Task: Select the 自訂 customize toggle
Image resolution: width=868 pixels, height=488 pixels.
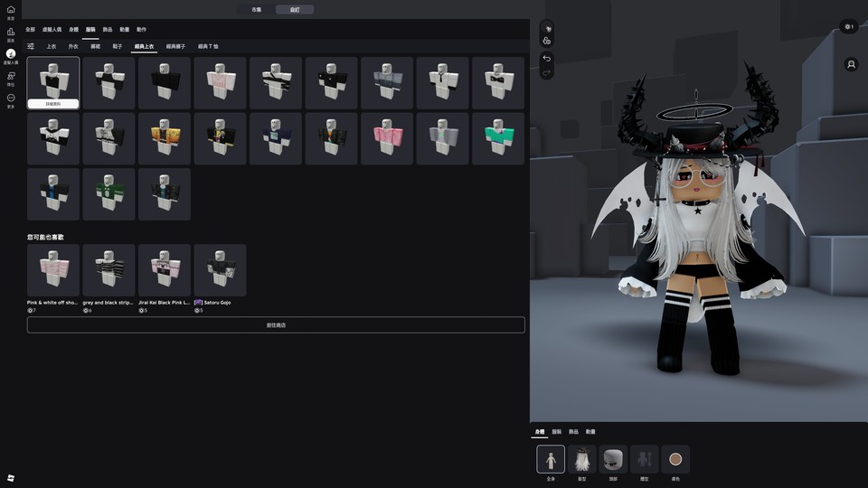Action: [x=295, y=9]
